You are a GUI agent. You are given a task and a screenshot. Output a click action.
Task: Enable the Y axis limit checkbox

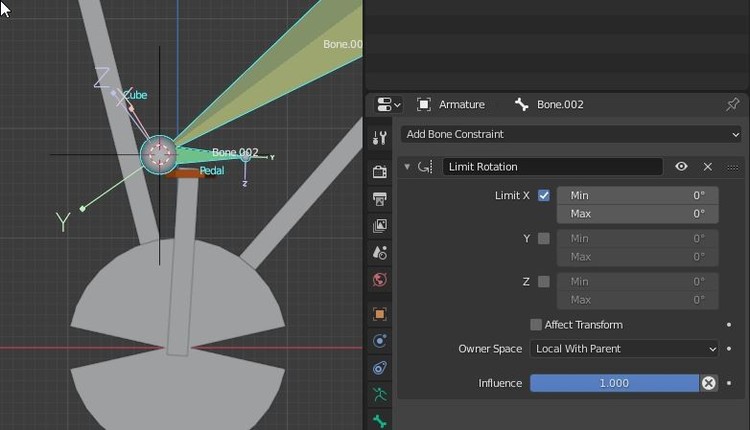click(544, 238)
